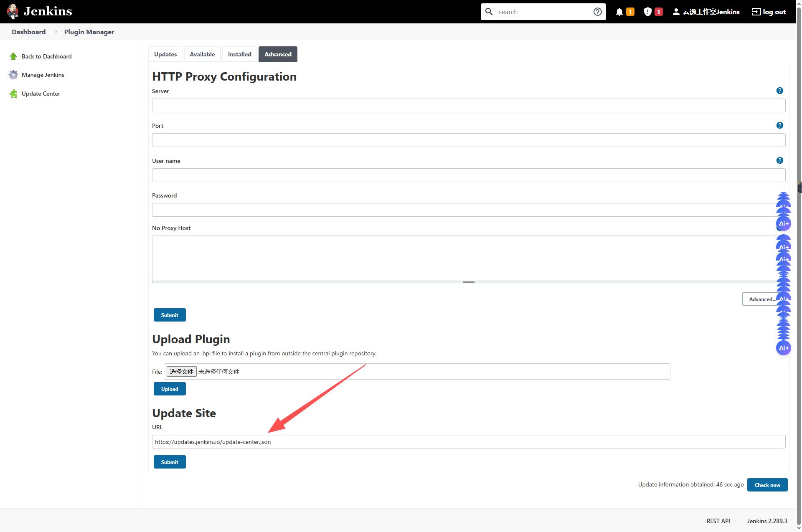Click the Update Center puzzle icon
This screenshot has width=802, height=532.
pos(13,94)
